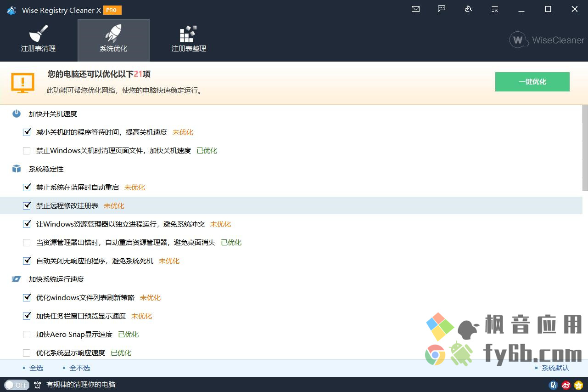Click the icon beside 加快系统运行速度
This screenshot has width=588, height=392.
click(x=17, y=279)
